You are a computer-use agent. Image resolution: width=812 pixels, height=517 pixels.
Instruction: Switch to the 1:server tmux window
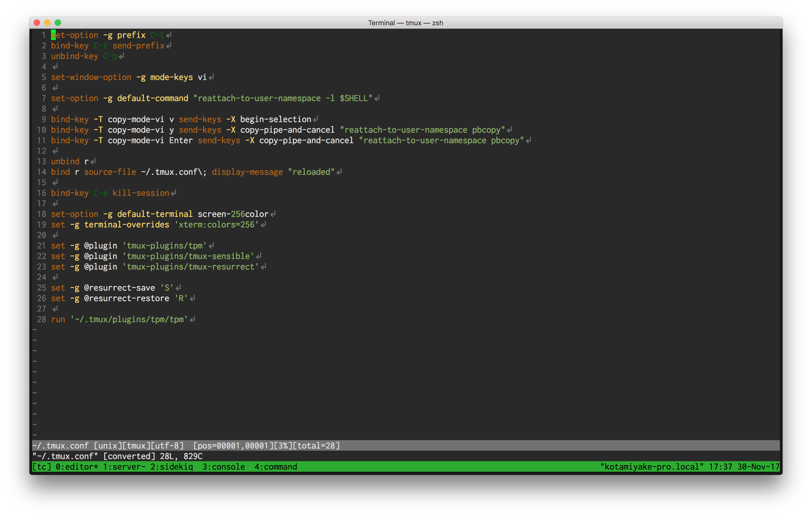124,467
